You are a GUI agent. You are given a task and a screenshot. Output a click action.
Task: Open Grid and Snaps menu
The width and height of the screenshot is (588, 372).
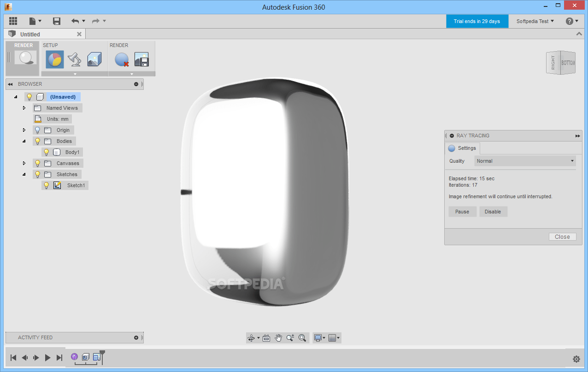334,338
